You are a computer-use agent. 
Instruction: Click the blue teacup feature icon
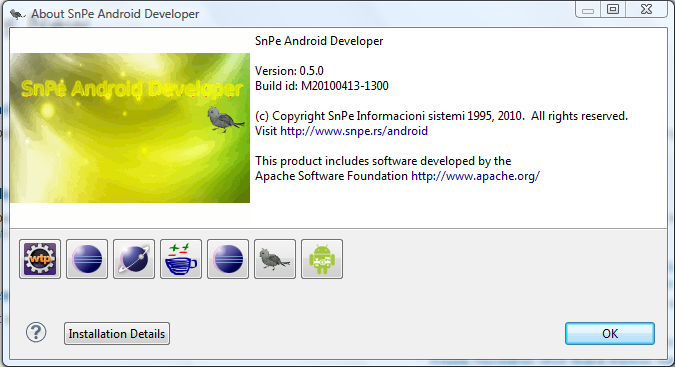coord(181,259)
